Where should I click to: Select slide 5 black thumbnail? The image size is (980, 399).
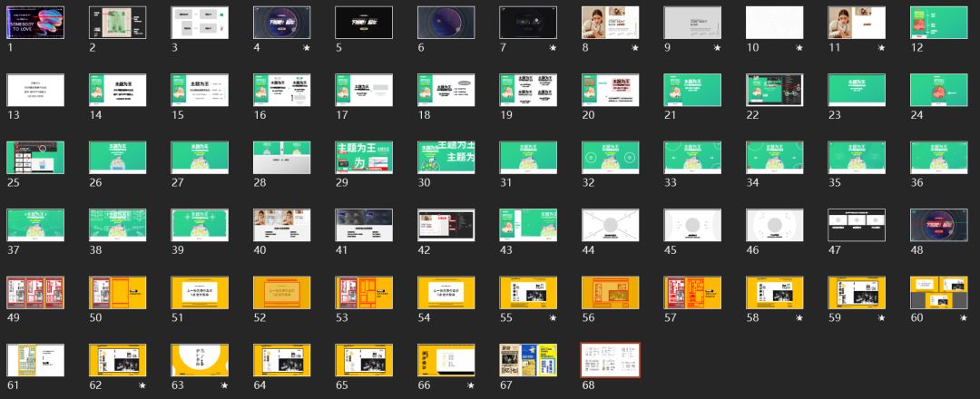pyautogui.click(x=364, y=23)
